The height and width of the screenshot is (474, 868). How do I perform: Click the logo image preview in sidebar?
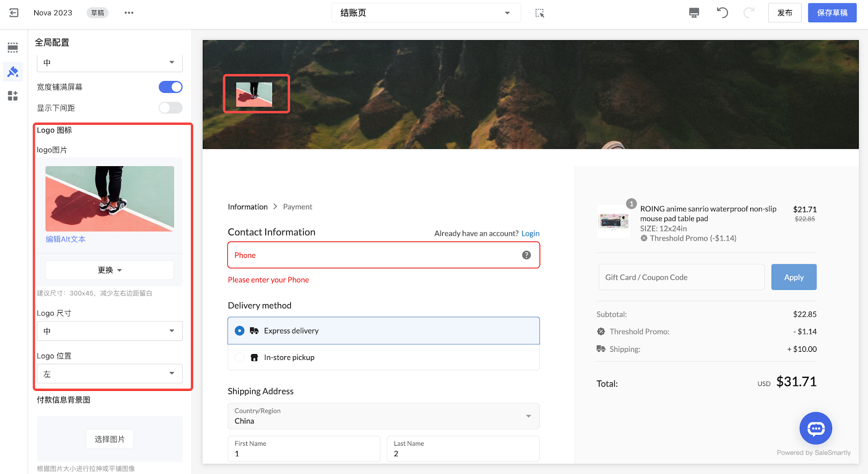pos(110,199)
